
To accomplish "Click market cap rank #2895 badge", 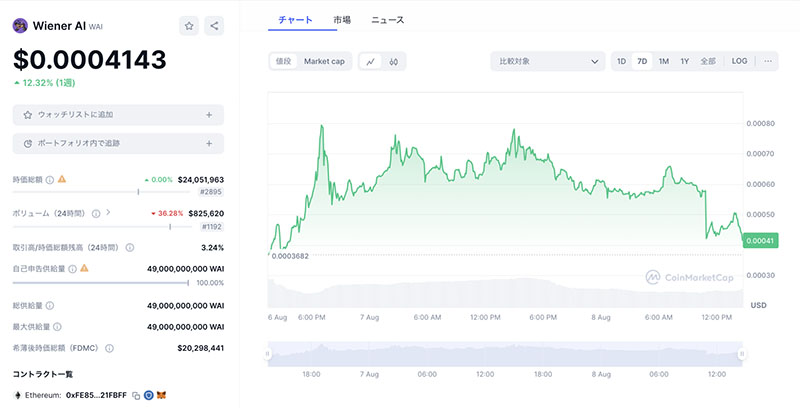I will [x=211, y=192].
